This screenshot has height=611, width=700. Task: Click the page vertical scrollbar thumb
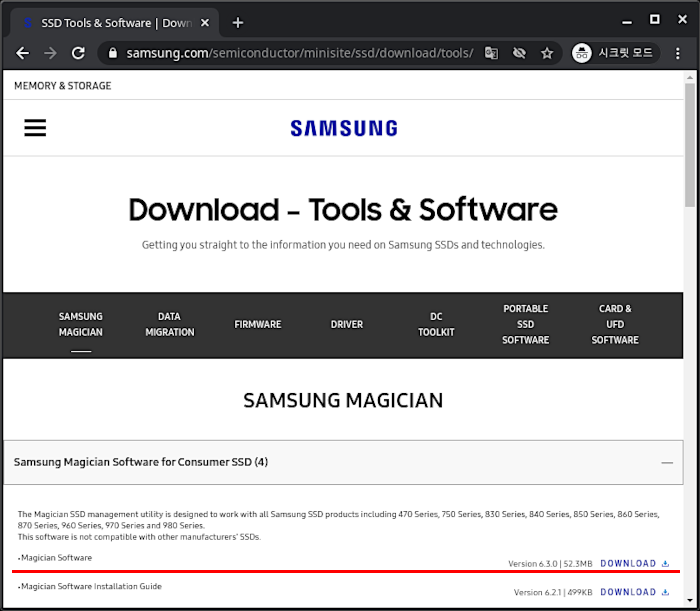pyautogui.click(x=690, y=145)
